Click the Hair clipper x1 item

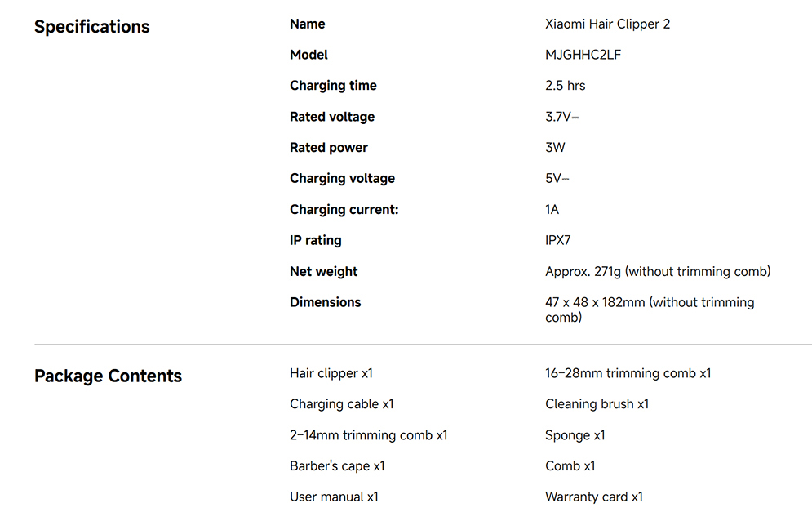coord(331,373)
